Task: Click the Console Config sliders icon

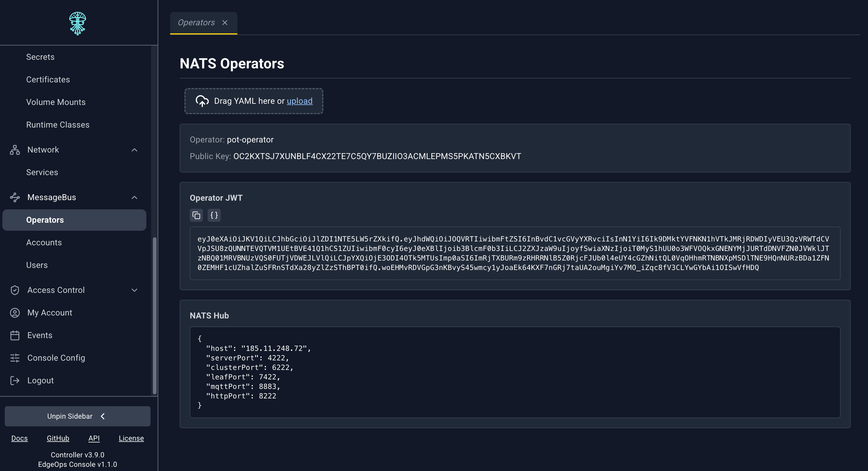Action: coord(15,358)
